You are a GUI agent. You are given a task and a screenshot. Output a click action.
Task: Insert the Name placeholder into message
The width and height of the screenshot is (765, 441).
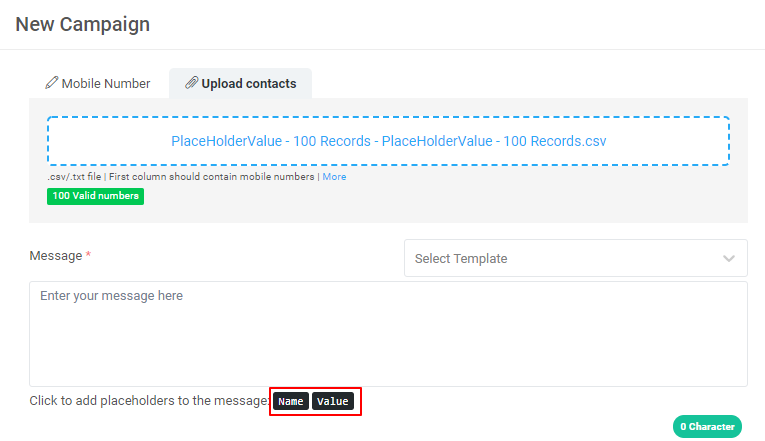[291, 402]
